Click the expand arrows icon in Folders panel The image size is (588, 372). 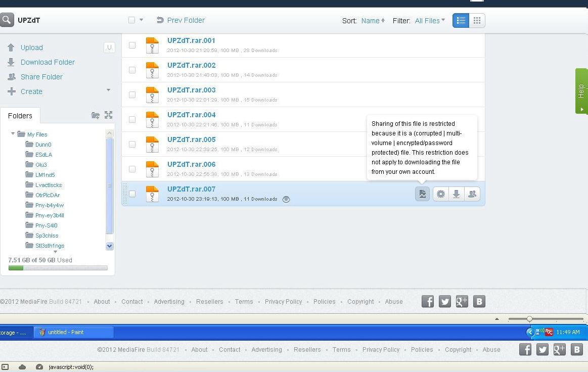tap(108, 115)
